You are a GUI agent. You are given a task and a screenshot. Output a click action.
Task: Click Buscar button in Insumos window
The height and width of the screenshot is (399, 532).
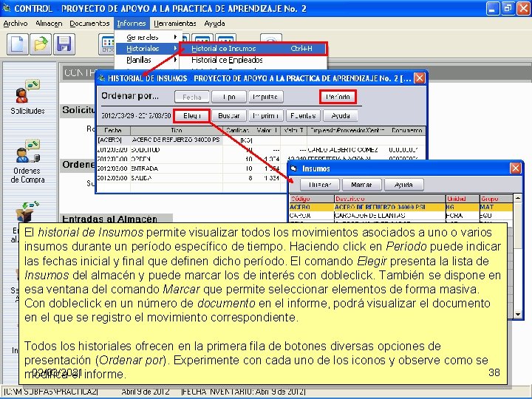click(320, 185)
